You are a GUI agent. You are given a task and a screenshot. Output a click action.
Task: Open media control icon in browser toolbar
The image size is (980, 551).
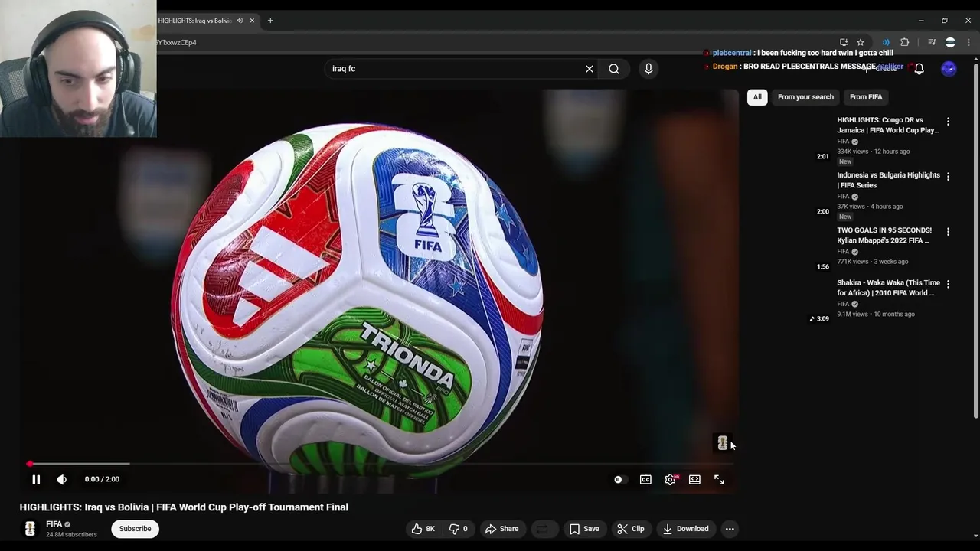pos(932,42)
